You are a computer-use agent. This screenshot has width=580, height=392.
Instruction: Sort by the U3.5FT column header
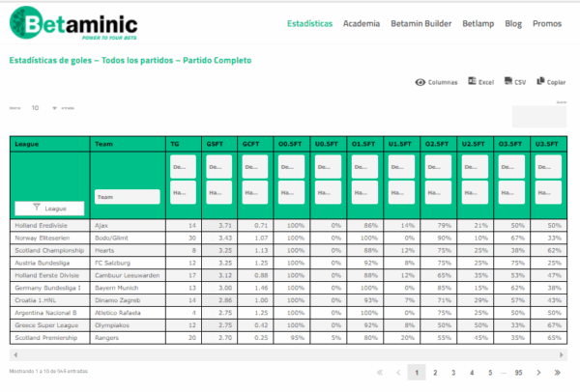tap(548, 144)
